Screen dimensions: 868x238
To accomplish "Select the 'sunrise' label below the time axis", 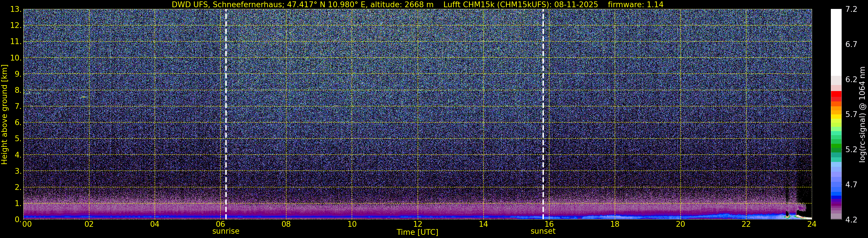I will click(226, 231).
